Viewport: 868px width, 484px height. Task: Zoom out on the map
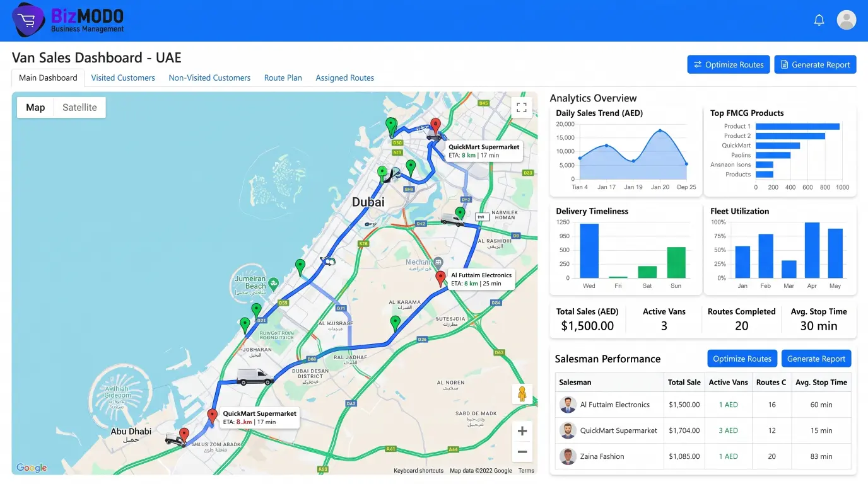point(522,452)
